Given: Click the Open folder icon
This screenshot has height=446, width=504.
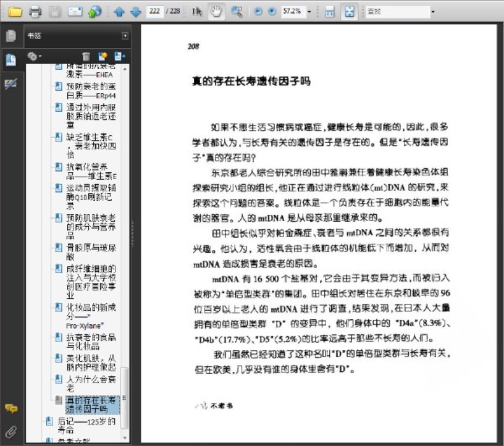Looking at the screenshot, I should 15,12.
